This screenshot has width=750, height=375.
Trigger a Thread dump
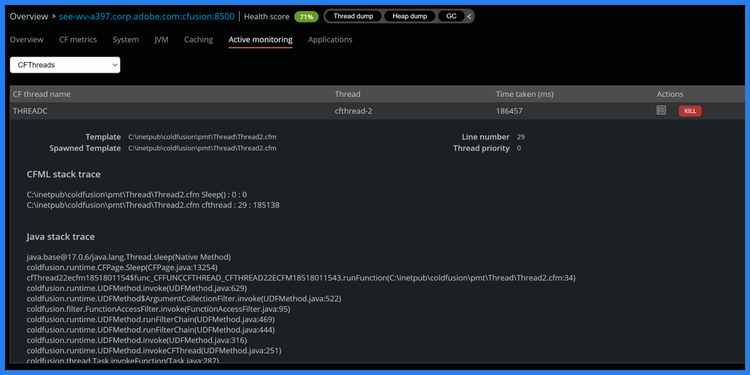353,16
